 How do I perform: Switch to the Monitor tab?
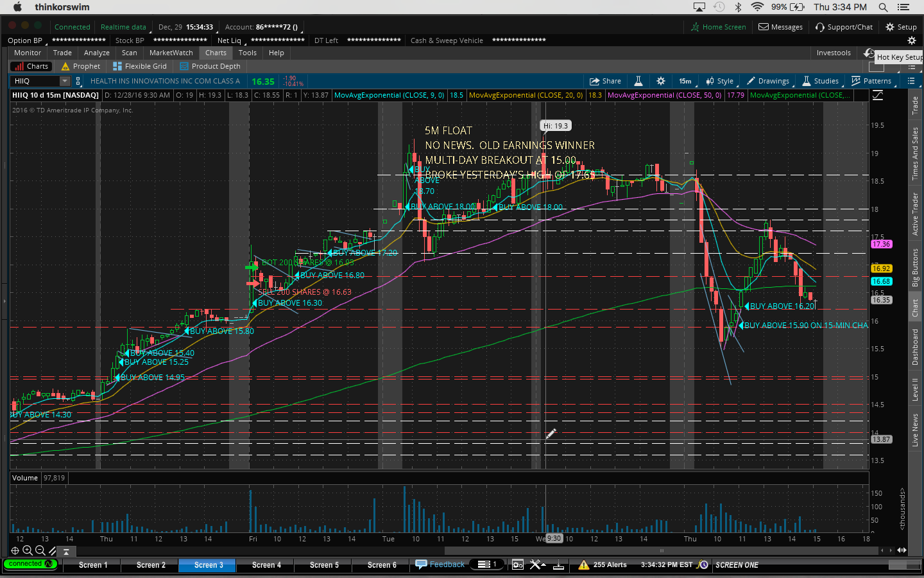(28, 53)
